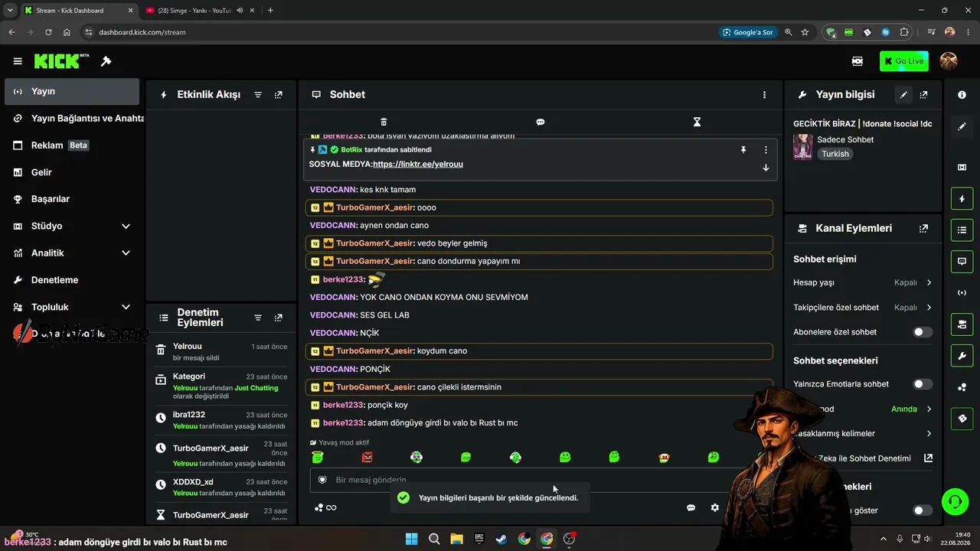980x551 pixels.
Task: Unpin the BotRix pinned message
Action: click(x=743, y=150)
